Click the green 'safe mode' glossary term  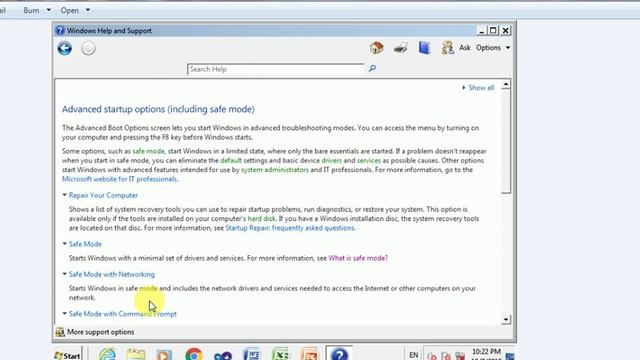pyautogui.click(x=148, y=151)
